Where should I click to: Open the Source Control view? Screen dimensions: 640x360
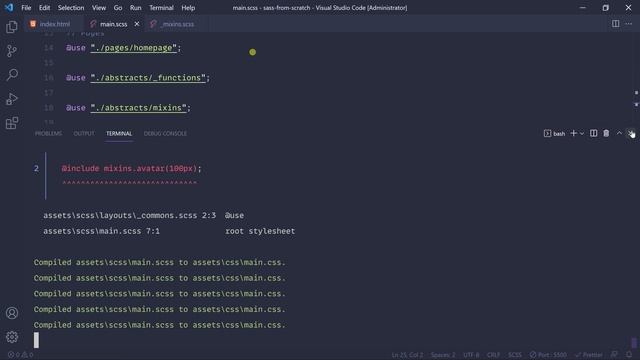pyautogui.click(x=12, y=51)
